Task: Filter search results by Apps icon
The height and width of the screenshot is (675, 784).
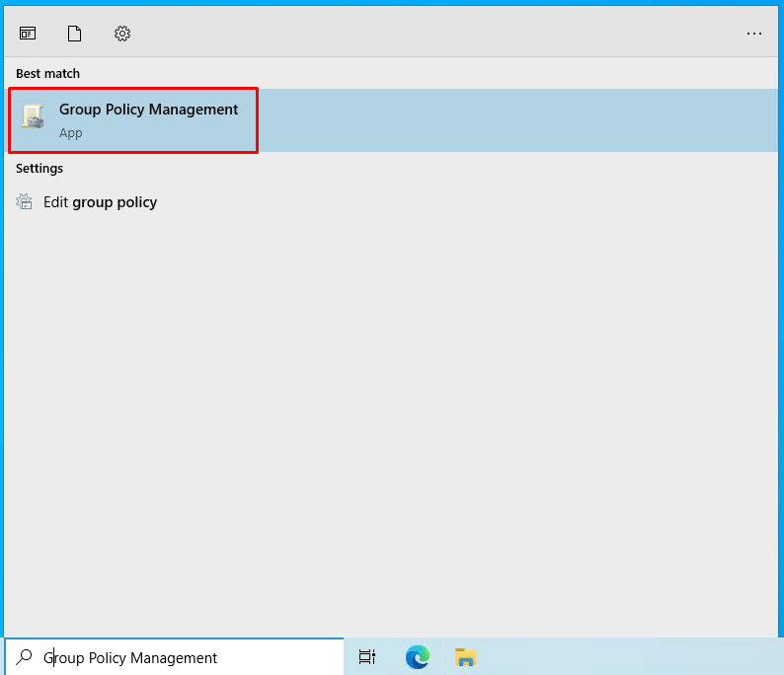Action: pyautogui.click(x=28, y=34)
